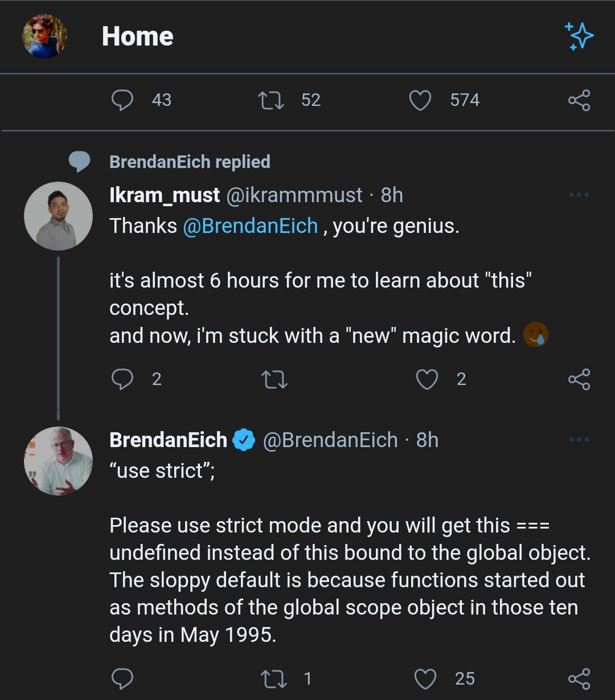Share Ikram_must's tweet
615x700 pixels.
(579, 379)
